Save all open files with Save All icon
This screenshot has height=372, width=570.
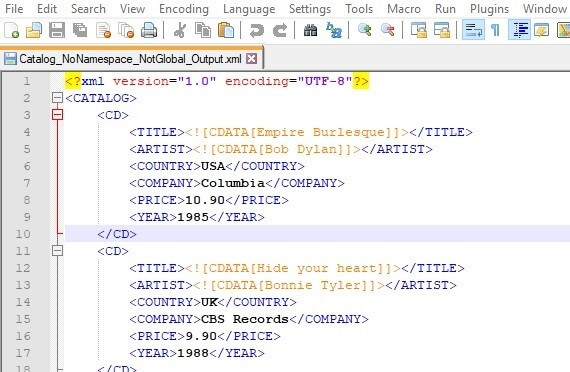pyautogui.click(x=80, y=30)
